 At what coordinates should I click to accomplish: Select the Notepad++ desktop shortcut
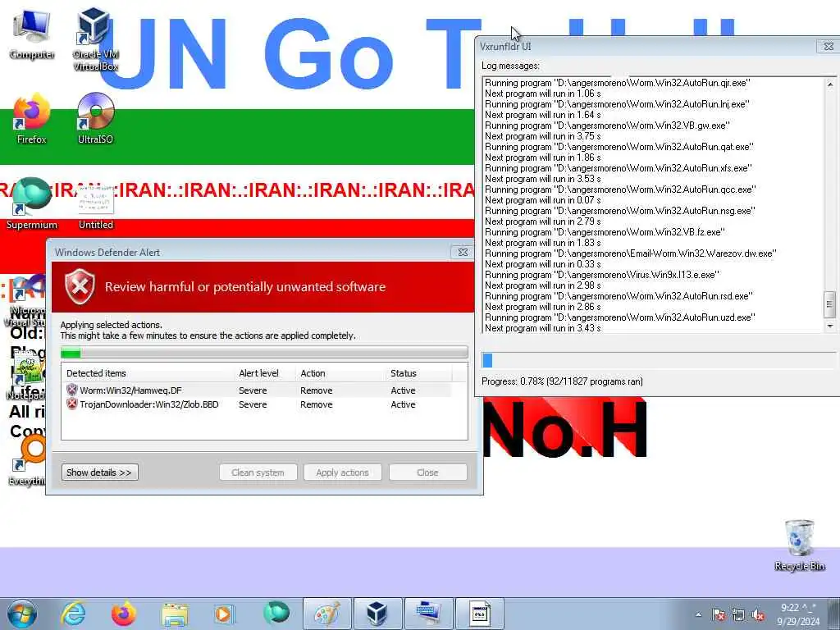point(25,377)
